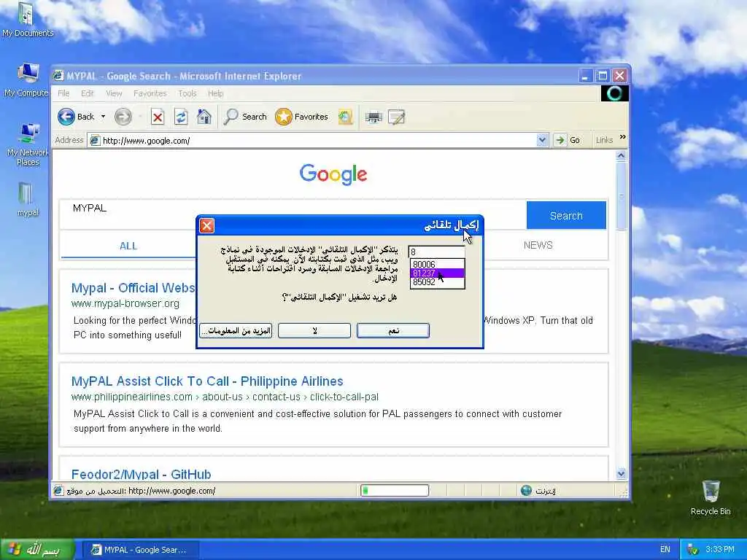
Task: Select 85092 from autocomplete list
Action: click(437, 281)
